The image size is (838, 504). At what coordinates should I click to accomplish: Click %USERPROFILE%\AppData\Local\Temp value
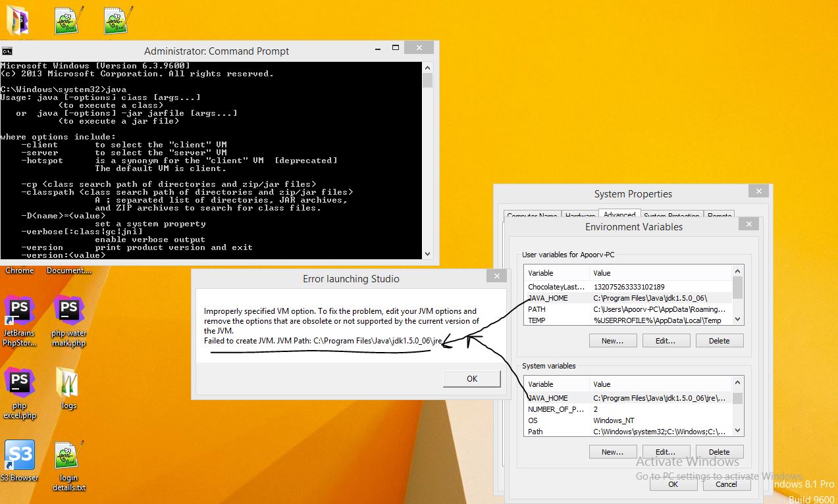[x=657, y=320]
